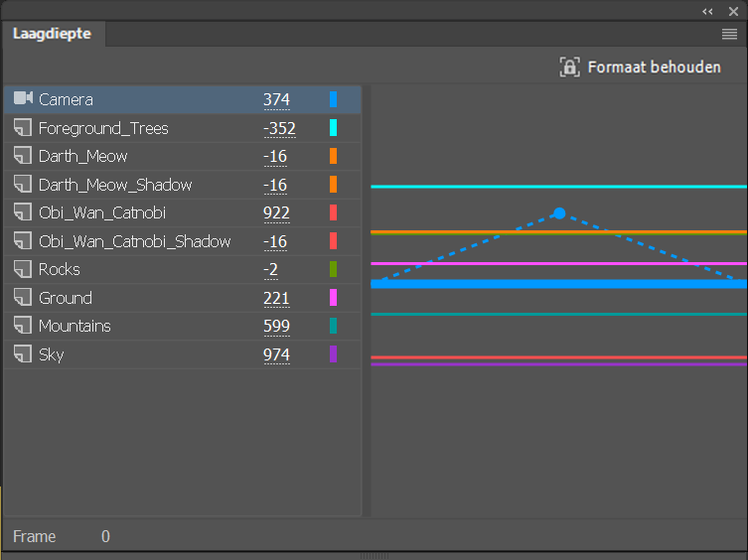Screen dimensions: 748x560
Task: Open the Laagdiepte panel options menu
Action: 729,34
